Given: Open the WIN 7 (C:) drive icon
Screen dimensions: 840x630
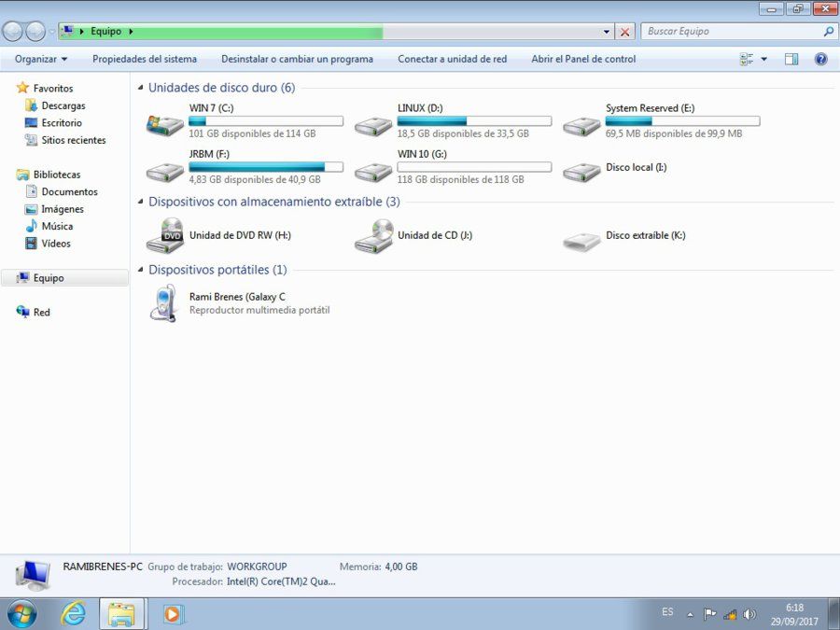Looking at the screenshot, I should [165, 126].
